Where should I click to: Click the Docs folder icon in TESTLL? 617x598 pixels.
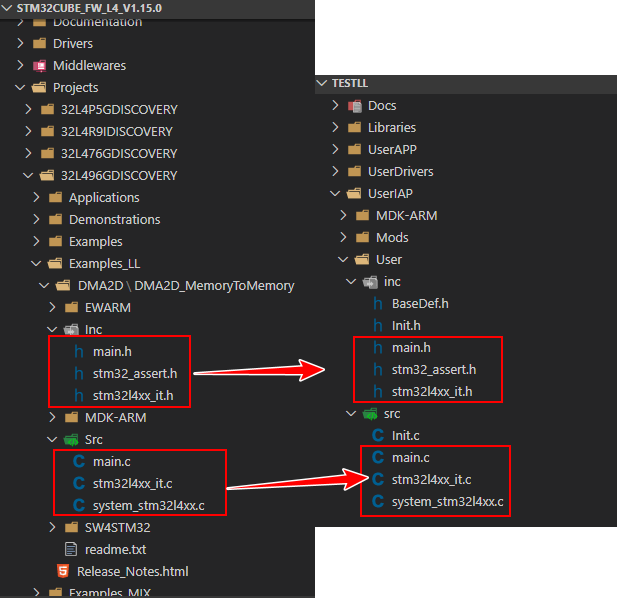click(355, 106)
